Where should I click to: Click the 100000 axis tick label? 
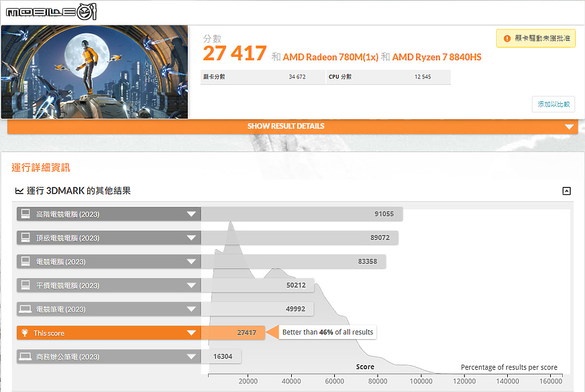click(x=421, y=381)
